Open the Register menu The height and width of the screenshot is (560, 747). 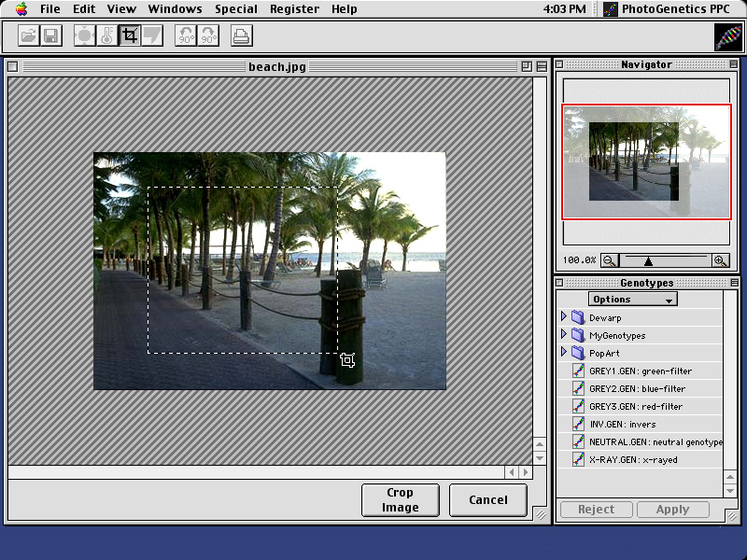(294, 9)
